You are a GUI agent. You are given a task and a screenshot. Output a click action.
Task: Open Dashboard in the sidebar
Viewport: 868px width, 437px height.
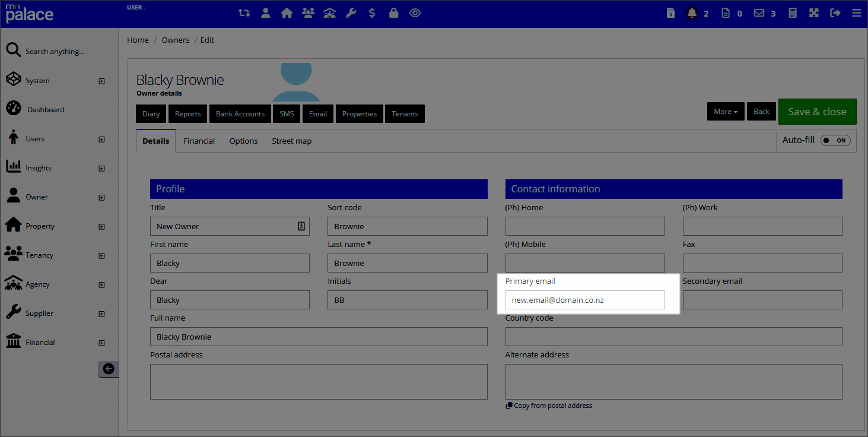point(46,110)
